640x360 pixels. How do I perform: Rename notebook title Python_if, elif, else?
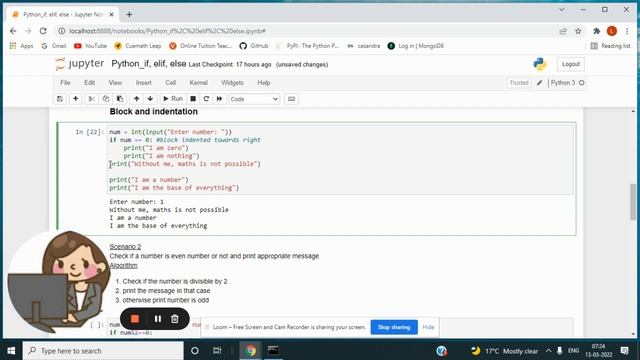coord(149,64)
